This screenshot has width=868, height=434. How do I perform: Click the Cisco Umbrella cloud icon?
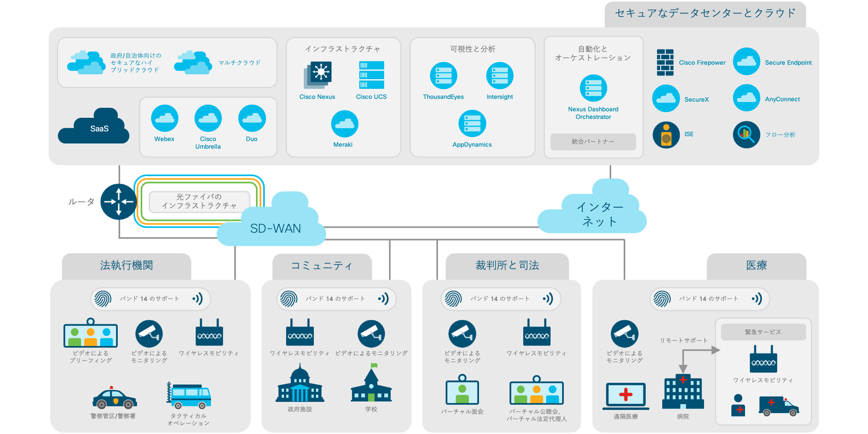tap(208, 118)
